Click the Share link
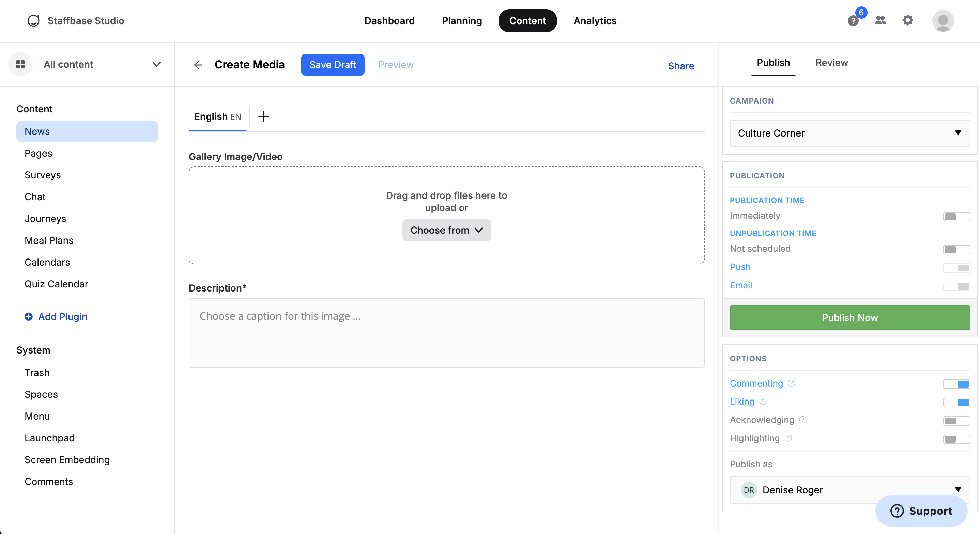Viewport: 980px width, 534px height. (x=680, y=66)
